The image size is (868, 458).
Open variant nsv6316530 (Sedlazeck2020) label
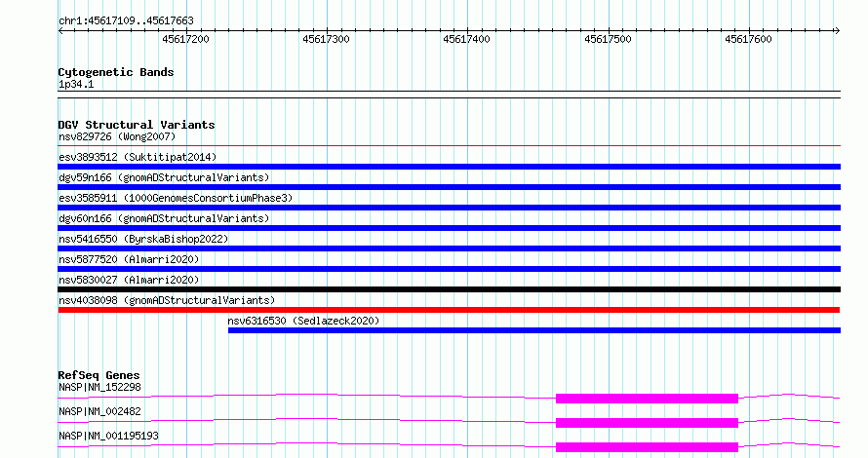click(303, 321)
